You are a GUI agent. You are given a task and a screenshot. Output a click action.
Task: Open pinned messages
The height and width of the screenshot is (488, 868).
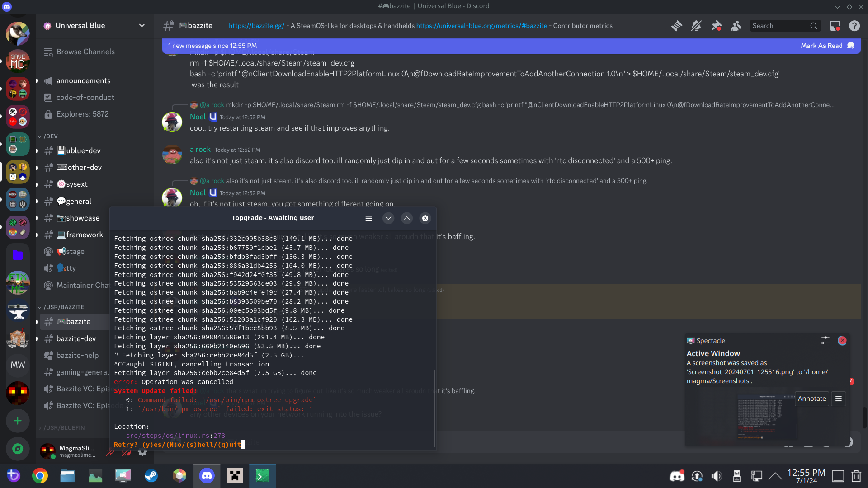(716, 26)
